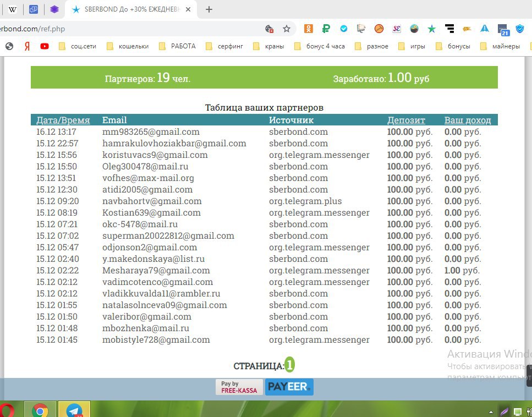Click natalasolnceva09@gmail.com email

(x=164, y=305)
